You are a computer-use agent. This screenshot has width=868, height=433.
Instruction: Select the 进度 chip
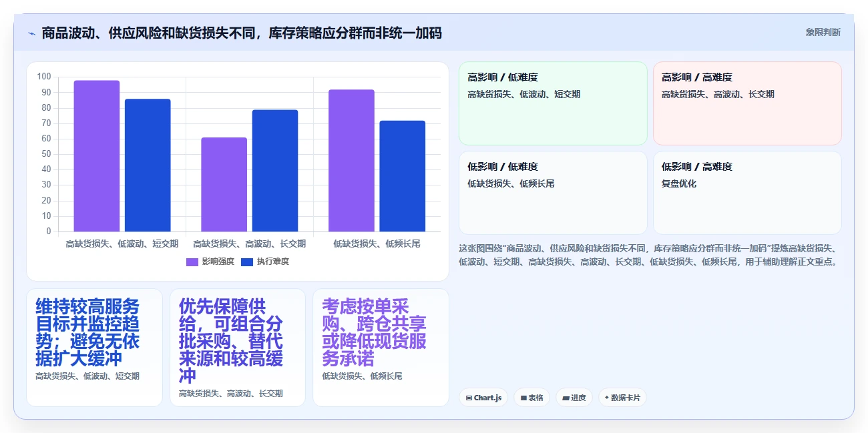pyautogui.click(x=574, y=398)
